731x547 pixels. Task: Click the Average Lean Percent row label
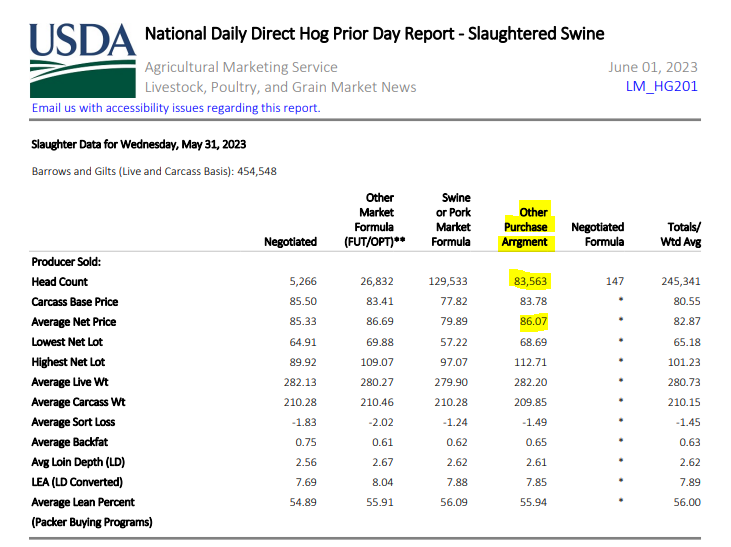(83, 502)
